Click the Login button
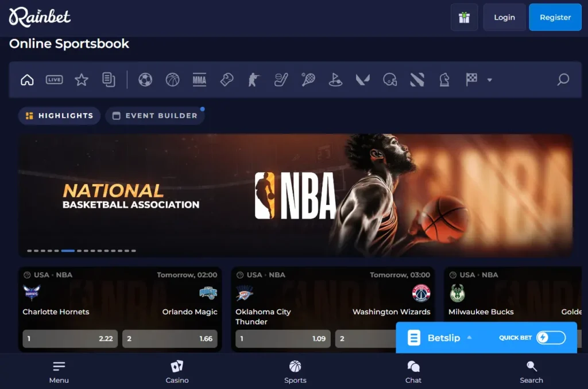 [504, 17]
